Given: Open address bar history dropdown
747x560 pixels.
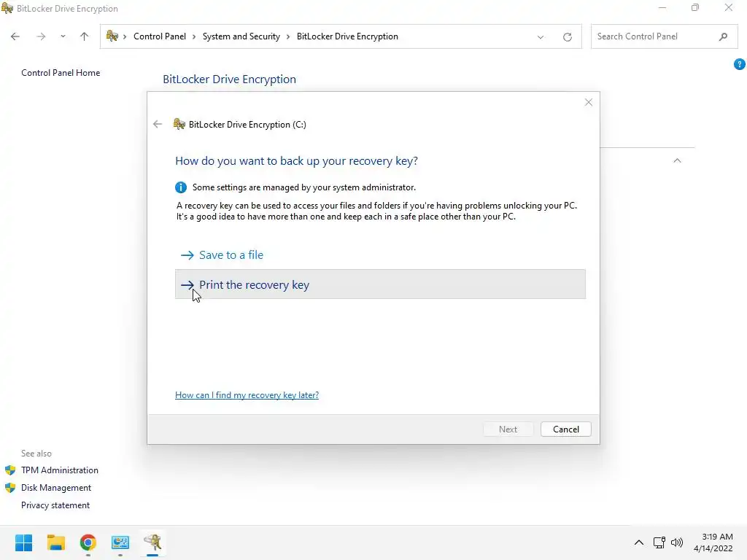Looking at the screenshot, I should point(541,36).
